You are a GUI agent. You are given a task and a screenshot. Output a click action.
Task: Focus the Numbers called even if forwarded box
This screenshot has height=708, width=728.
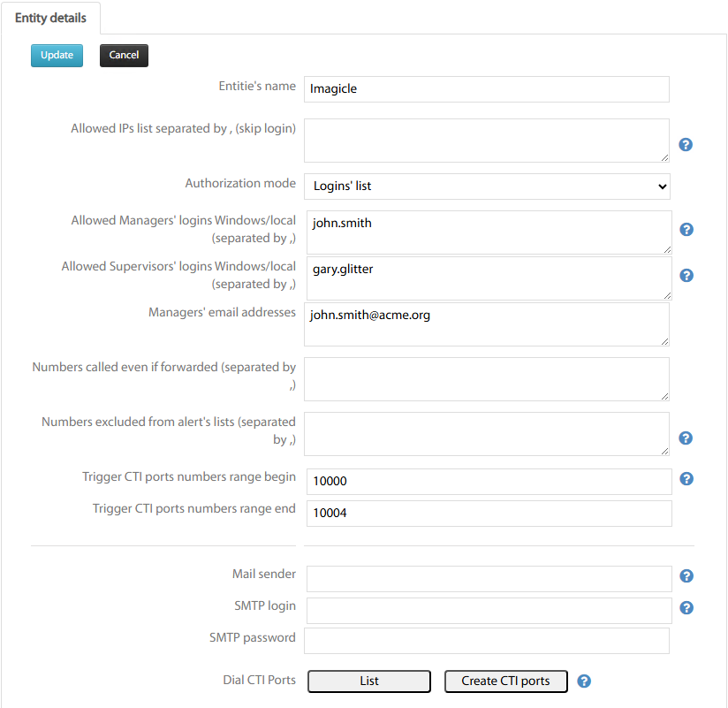[487, 379]
